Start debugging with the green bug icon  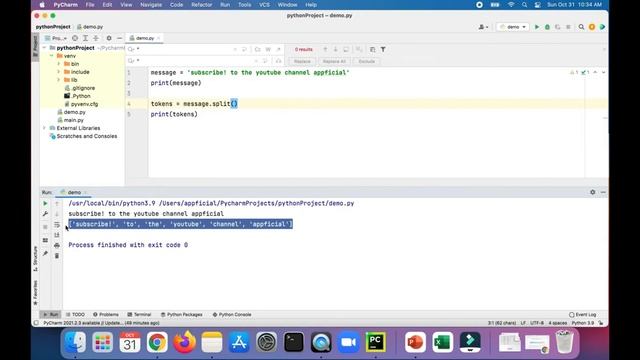pyautogui.click(x=547, y=27)
